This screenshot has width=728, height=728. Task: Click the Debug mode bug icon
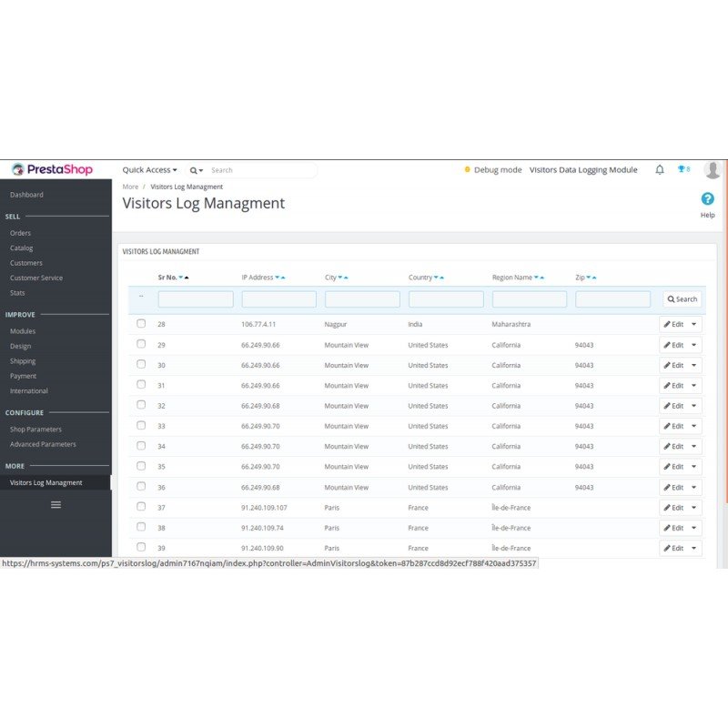point(467,169)
